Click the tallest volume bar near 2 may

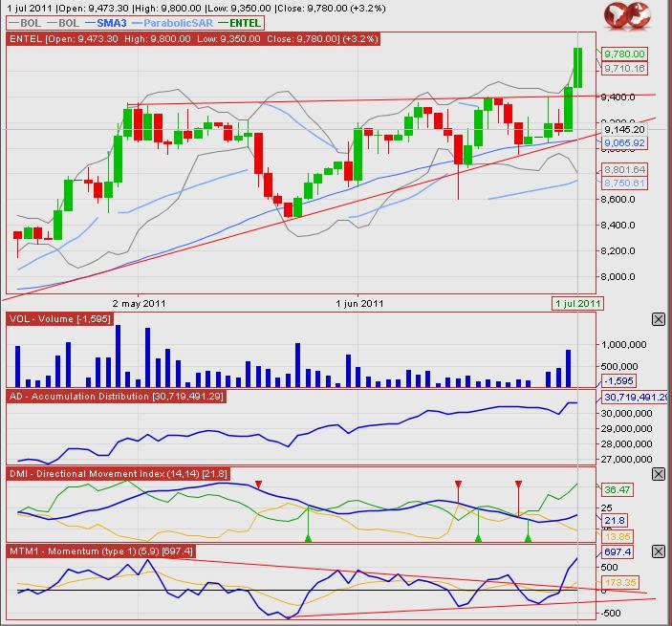click(119, 356)
